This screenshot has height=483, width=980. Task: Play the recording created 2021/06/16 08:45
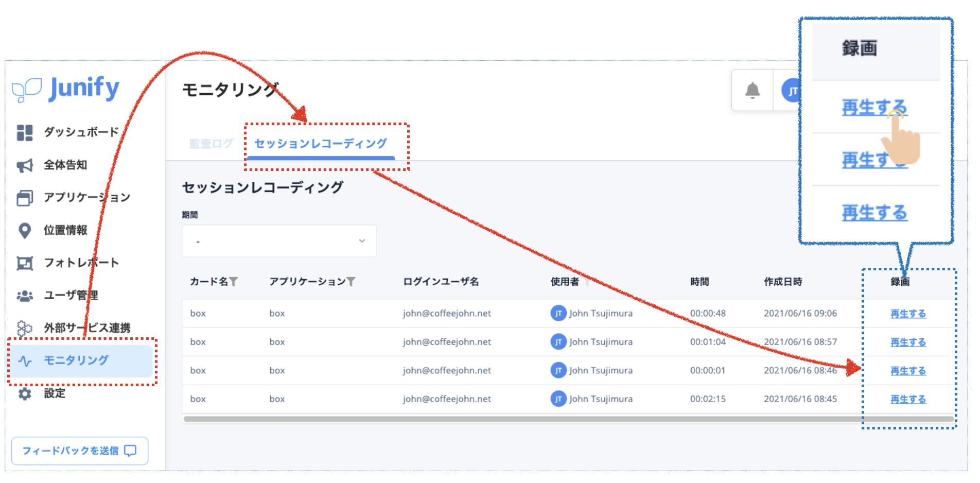click(x=908, y=399)
